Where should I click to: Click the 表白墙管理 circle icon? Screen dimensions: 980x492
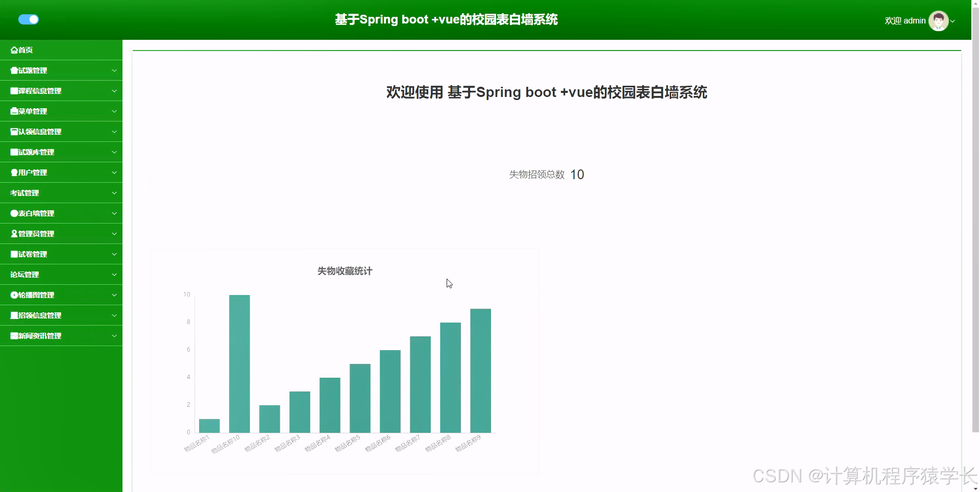pyautogui.click(x=14, y=213)
